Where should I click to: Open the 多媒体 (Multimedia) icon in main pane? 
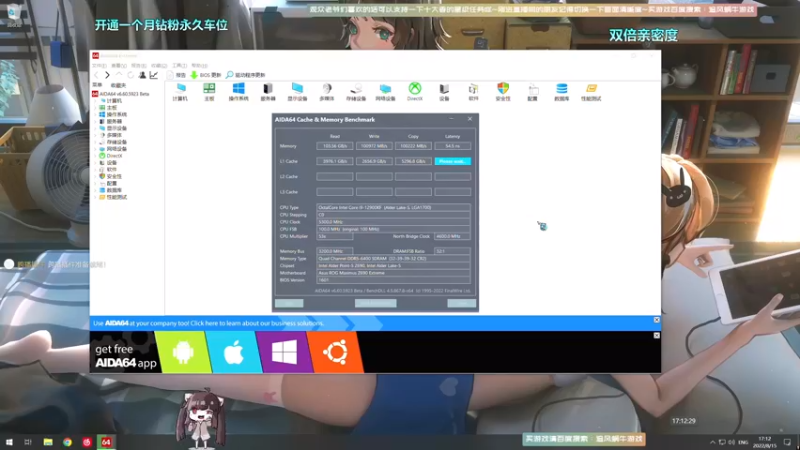tap(327, 92)
